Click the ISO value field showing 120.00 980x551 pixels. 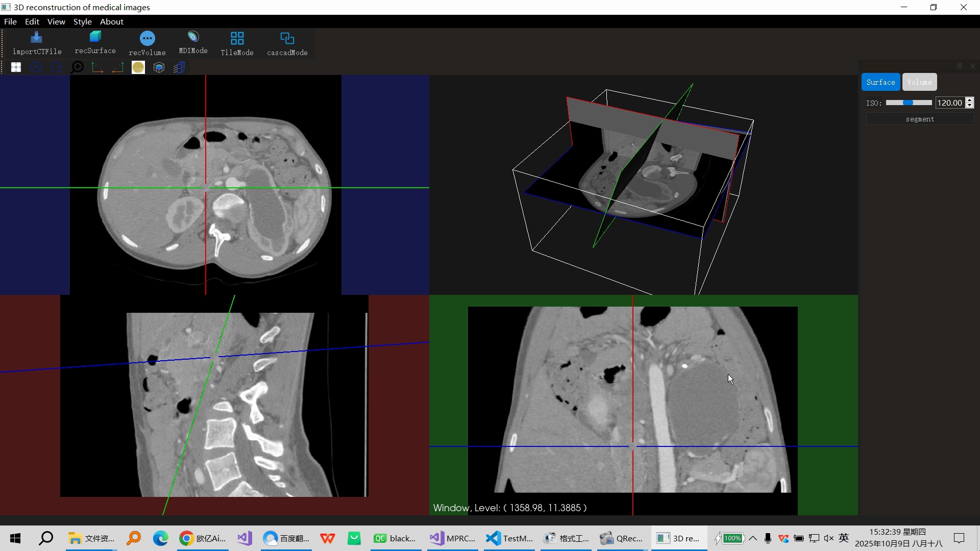point(950,103)
